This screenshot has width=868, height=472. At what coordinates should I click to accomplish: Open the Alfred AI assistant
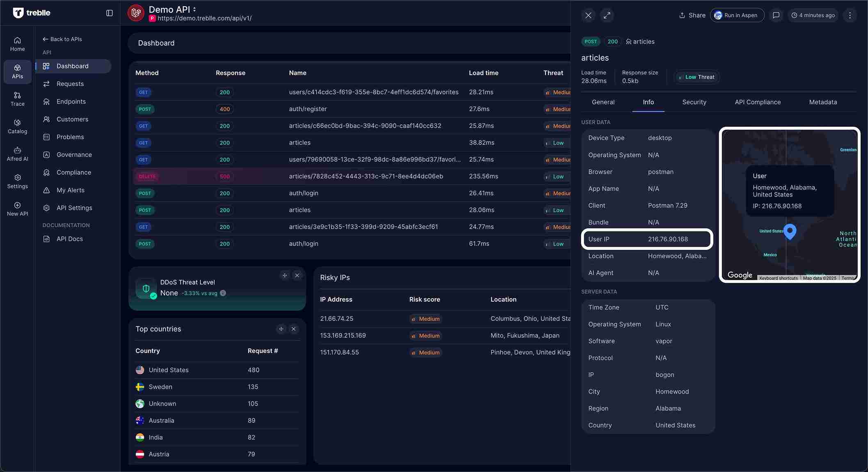[17, 154]
